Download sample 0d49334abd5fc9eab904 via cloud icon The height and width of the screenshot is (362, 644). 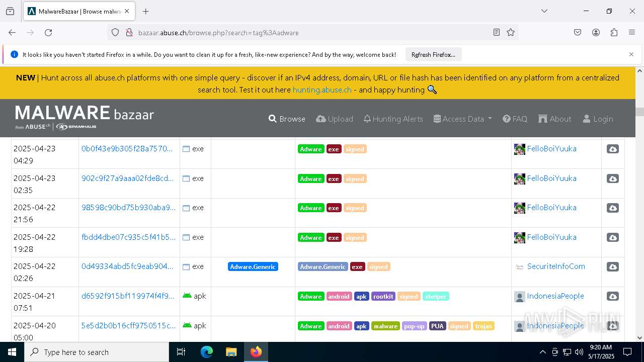coord(612,267)
